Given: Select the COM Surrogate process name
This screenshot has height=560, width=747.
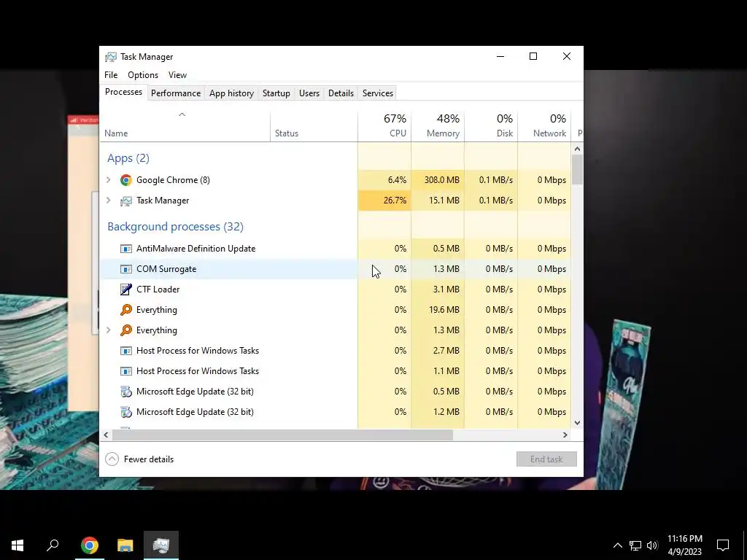Looking at the screenshot, I should tap(166, 269).
